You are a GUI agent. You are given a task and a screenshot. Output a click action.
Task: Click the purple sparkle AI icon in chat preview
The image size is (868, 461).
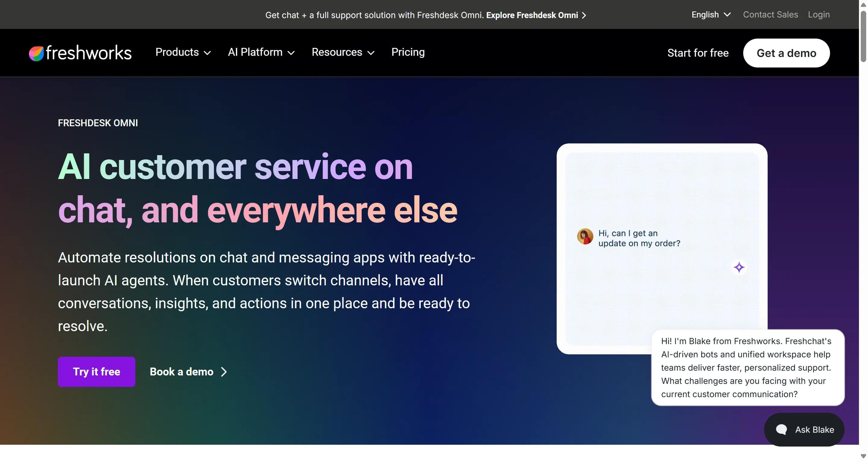(x=739, y=267)
